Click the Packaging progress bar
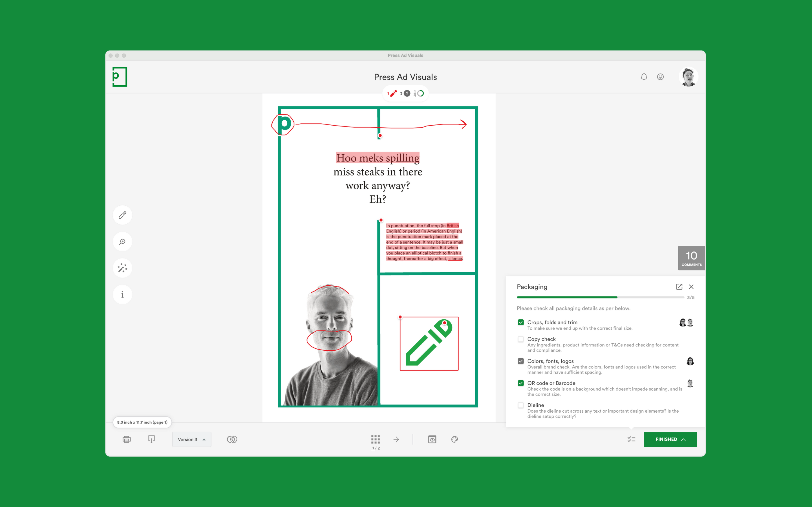 pyautogui.click(x=600, y=297)
